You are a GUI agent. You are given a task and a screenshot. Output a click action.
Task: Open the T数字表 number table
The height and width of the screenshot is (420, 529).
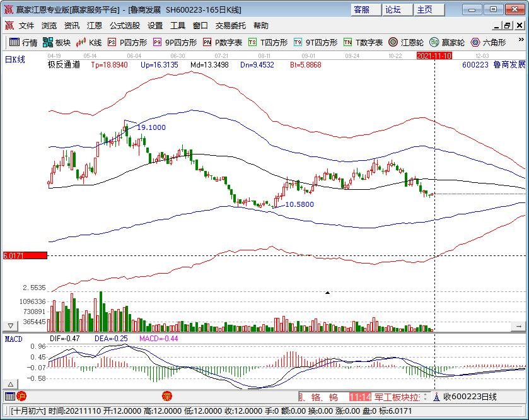coord(363,42)
